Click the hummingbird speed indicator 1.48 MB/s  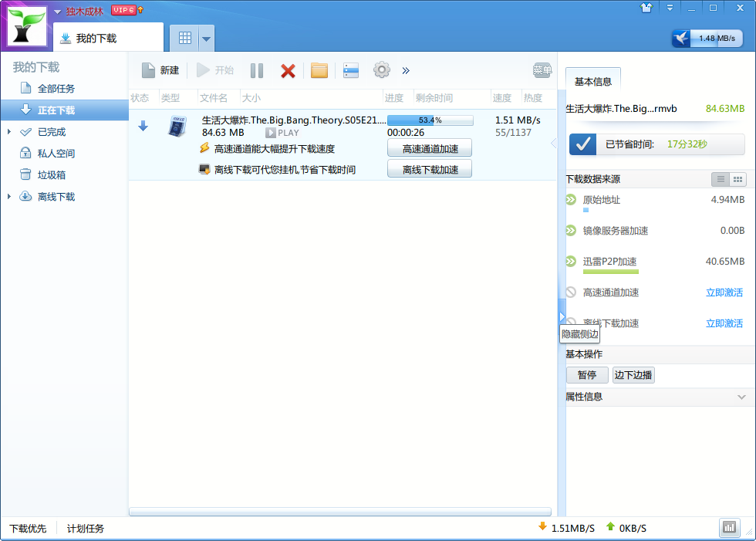[x=707, y=39]
